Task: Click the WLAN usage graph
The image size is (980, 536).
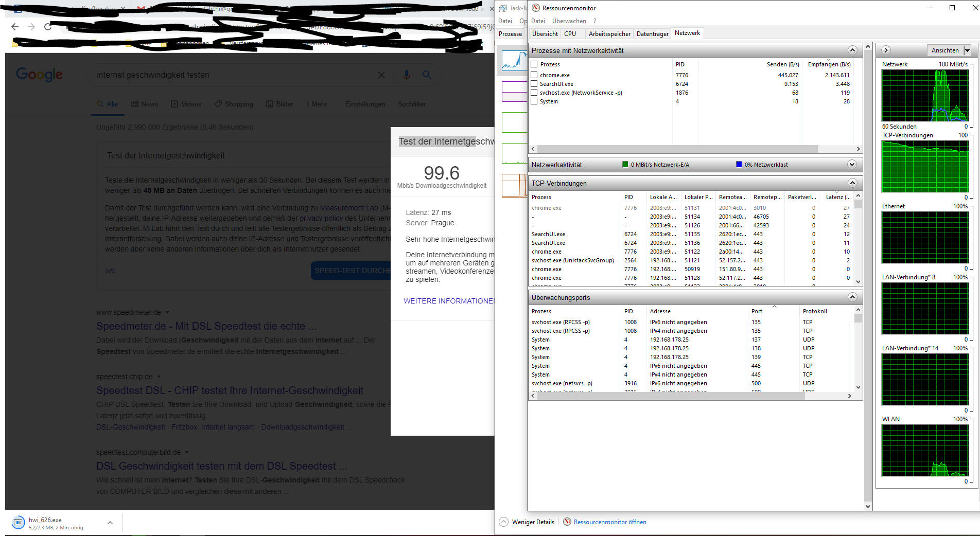Action: pos(925,451)
